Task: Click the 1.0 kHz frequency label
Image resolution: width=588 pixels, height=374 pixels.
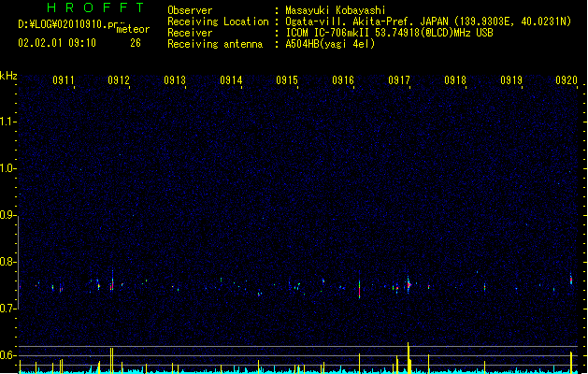Action: (x=7, y=168)
